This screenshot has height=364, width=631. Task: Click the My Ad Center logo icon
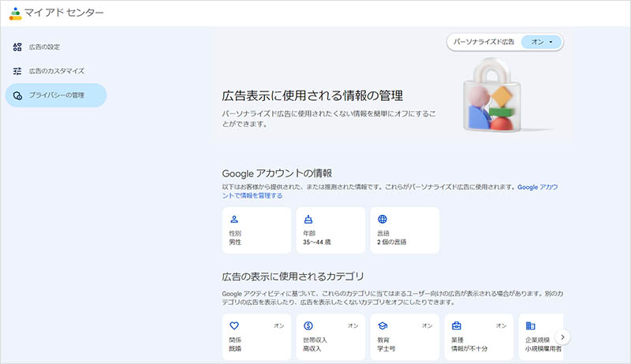coord(17,13)
